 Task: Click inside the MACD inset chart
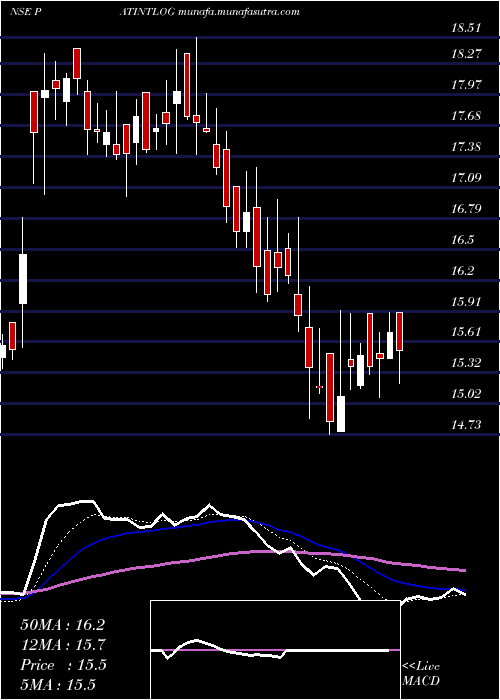pyautogui.click(x=275, y=650)
